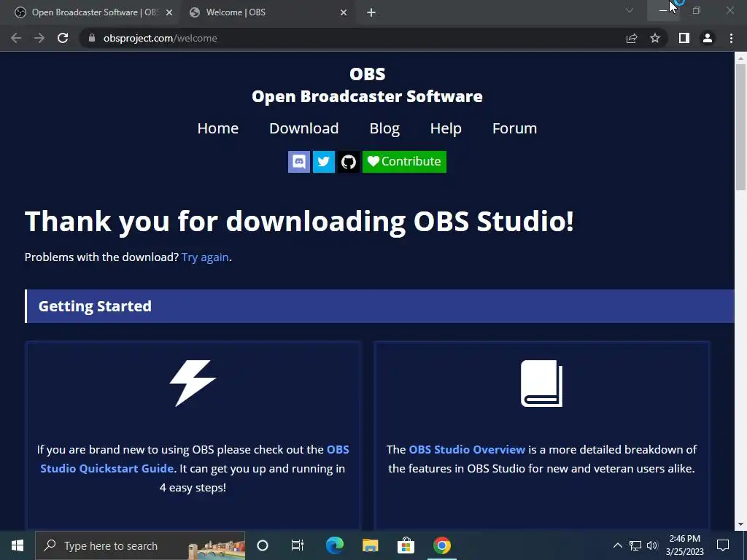Show hidden system tray icons
Screen dimensions: 747x560
[617, 545]
